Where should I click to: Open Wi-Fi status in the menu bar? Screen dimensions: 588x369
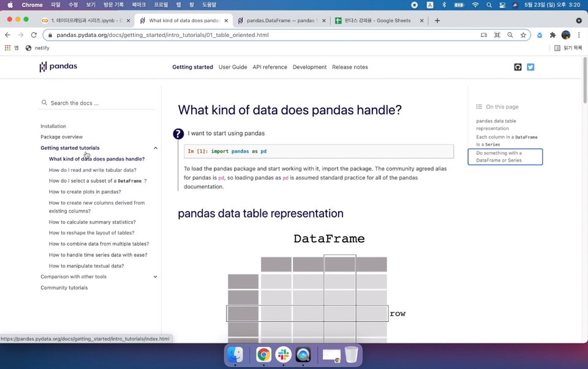tap(475, 5)
